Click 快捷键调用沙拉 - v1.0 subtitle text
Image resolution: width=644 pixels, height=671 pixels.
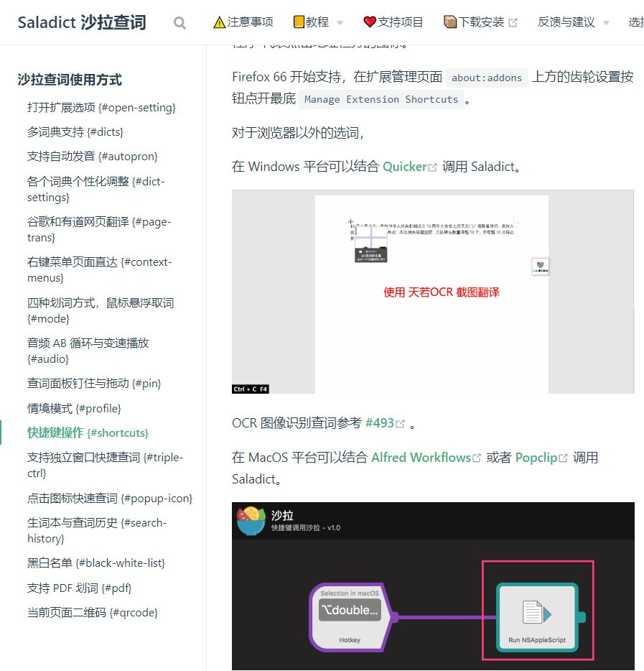coord(305,527)
